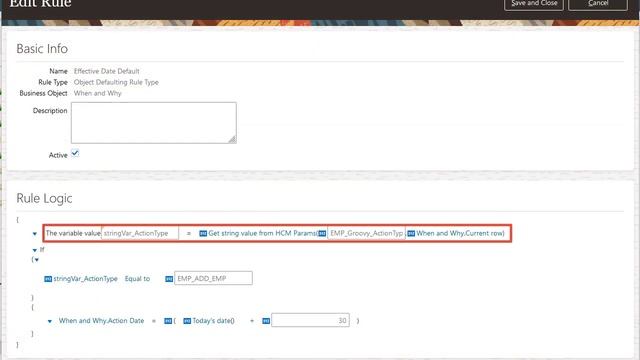
Task: Click expression icon before opening parenthesis
Action: pyautogui.click(x=168, y=321)
